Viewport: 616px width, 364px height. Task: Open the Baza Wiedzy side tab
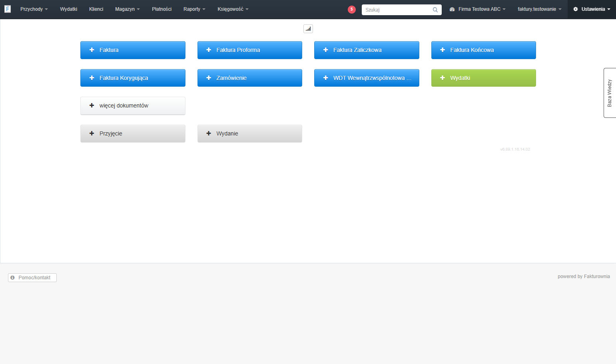click(x=610, y=93)
